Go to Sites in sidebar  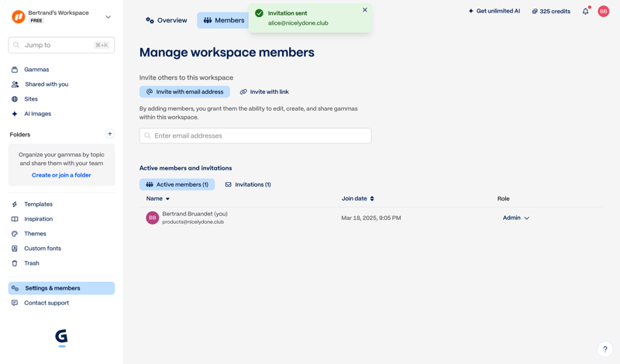point(31,99)
